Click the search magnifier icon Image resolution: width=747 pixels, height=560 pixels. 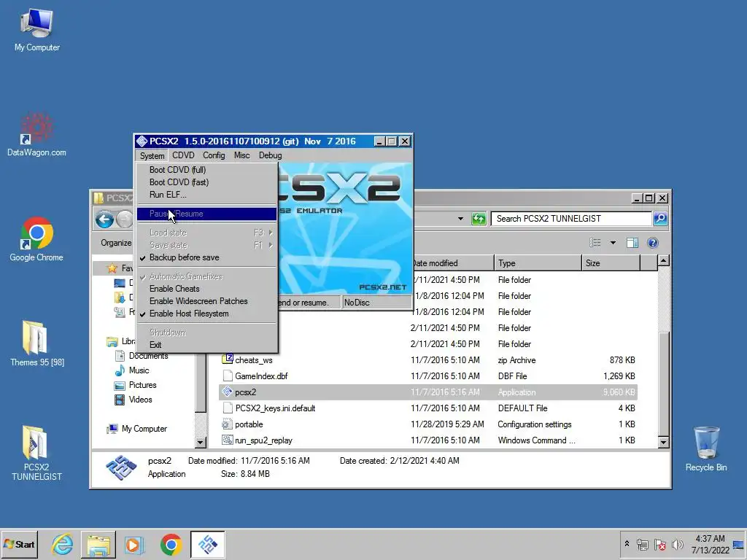(x=659, y=219)
